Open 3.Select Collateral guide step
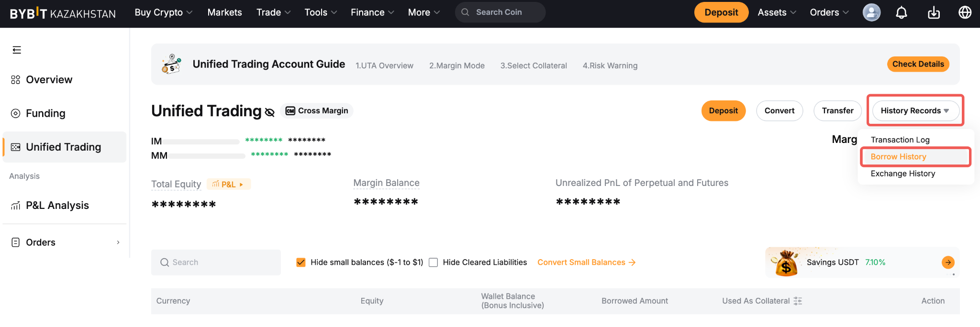This screenshot has height=327, width=980. 534,65
